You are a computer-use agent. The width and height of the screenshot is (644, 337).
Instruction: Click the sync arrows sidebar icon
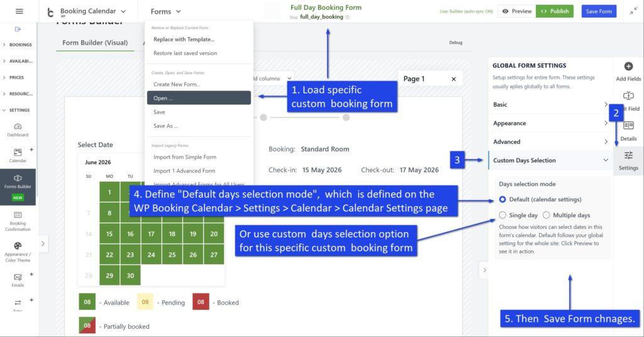click(18, 302)
